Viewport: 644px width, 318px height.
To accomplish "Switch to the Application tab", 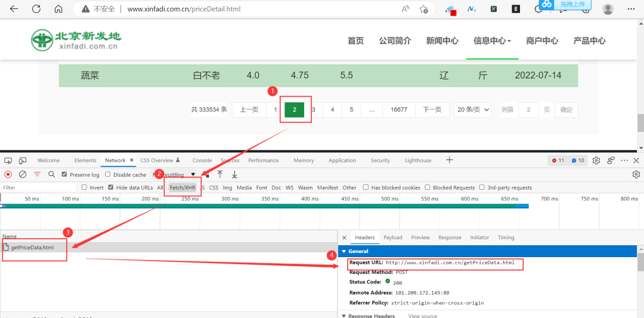I will click(x=342, y=160).
